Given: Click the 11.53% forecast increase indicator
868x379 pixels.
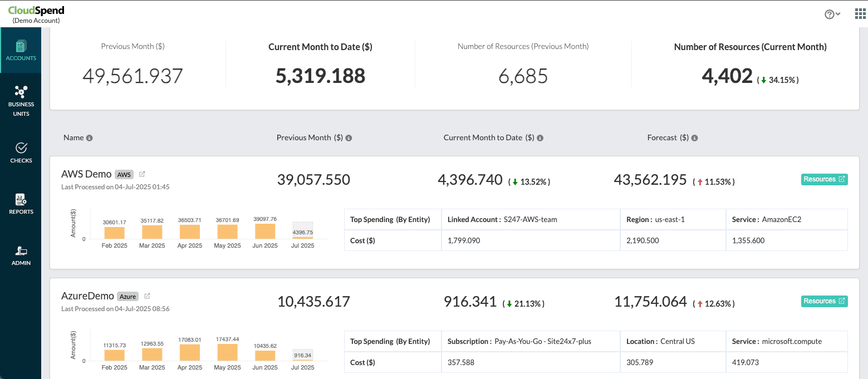Looking at the screenshot, I should coord(714,181).
